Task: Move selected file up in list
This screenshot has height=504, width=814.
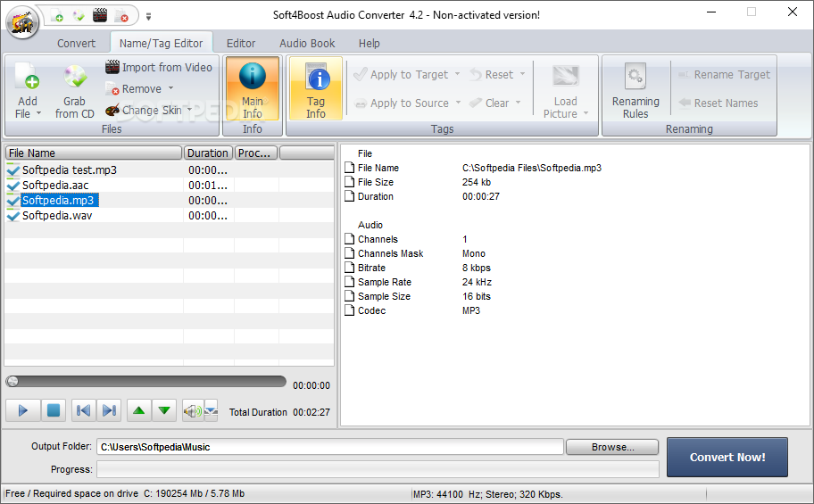Action: [x=138, y=410]
